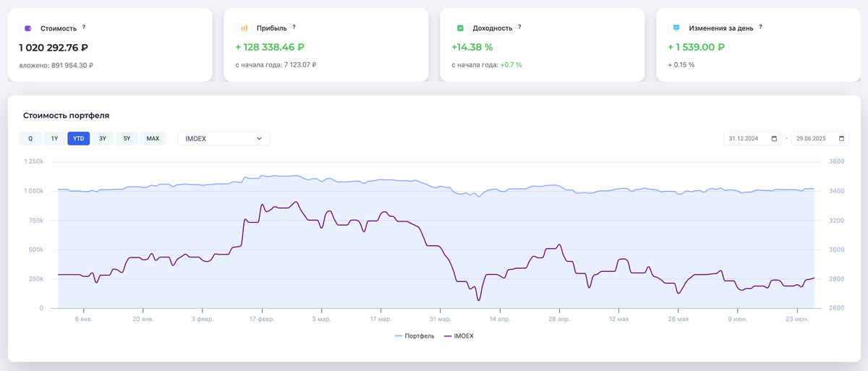Switch chart range to Q
Screen dimensions: 868x371
point(30,139)
